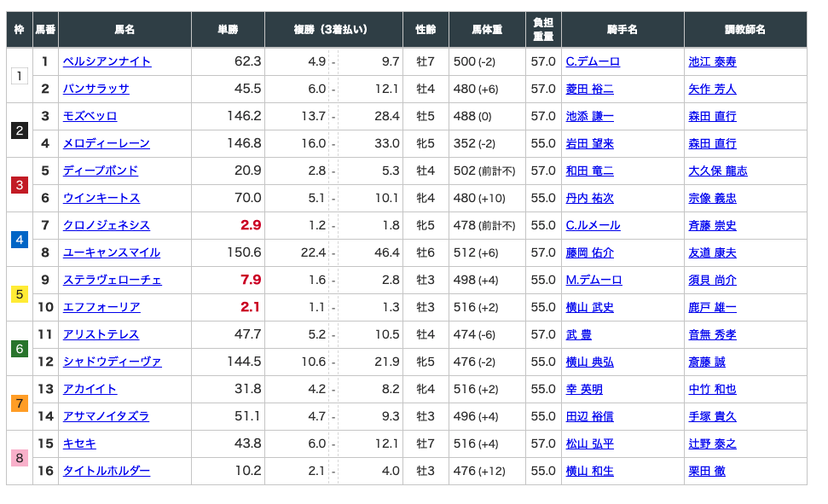Click the 単勝 column header
Viewport: 828px width, 504px height.
(x=228, y=30)
